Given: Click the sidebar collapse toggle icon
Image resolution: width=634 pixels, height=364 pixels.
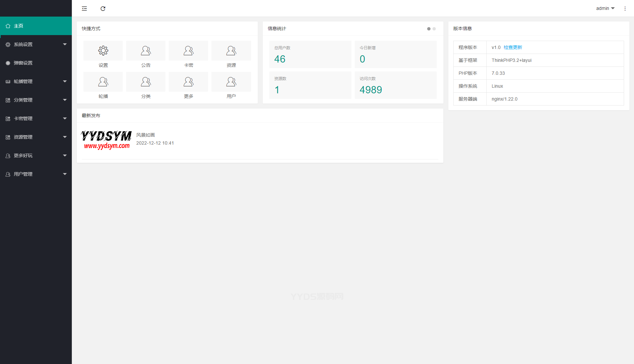Looking at the screenshot, I should 84,9.
